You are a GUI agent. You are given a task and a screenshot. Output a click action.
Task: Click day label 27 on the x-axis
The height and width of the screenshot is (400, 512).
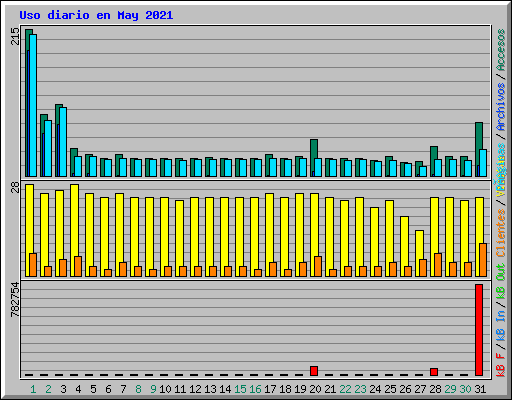pos(420,389)
